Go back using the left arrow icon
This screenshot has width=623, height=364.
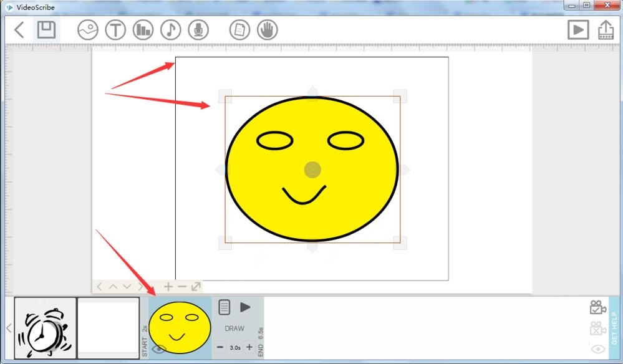tap(19, 30)
